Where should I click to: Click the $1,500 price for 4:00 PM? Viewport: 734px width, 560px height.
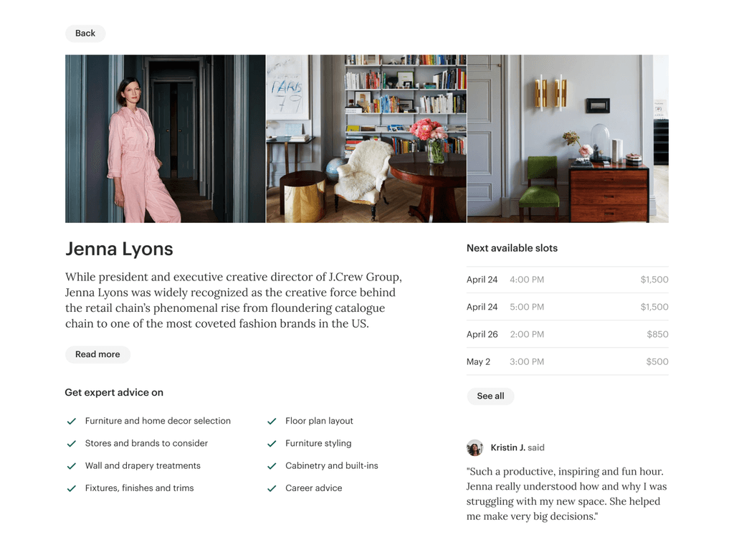654,280
